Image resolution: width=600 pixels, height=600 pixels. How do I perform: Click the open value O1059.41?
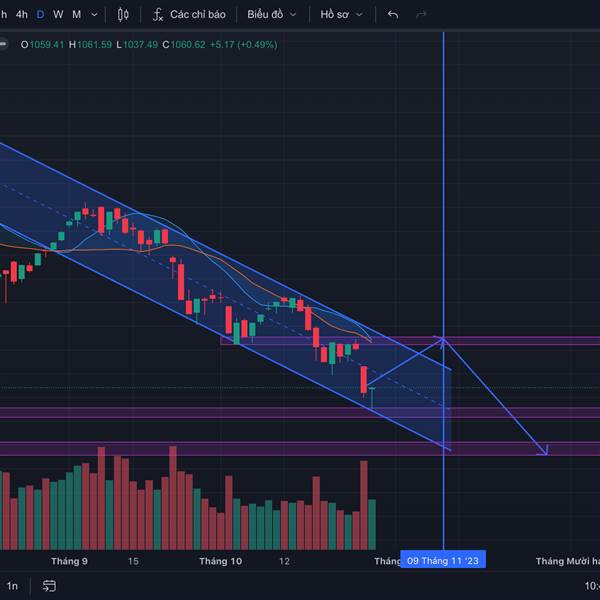[x=42, y=45]
